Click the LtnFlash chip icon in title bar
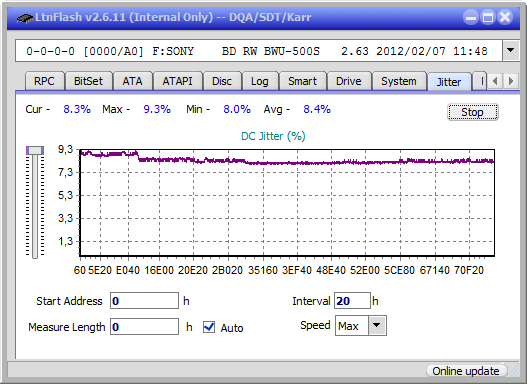Image resolution: width=527 pixels, height=384 pixels. tap(25, 17)
